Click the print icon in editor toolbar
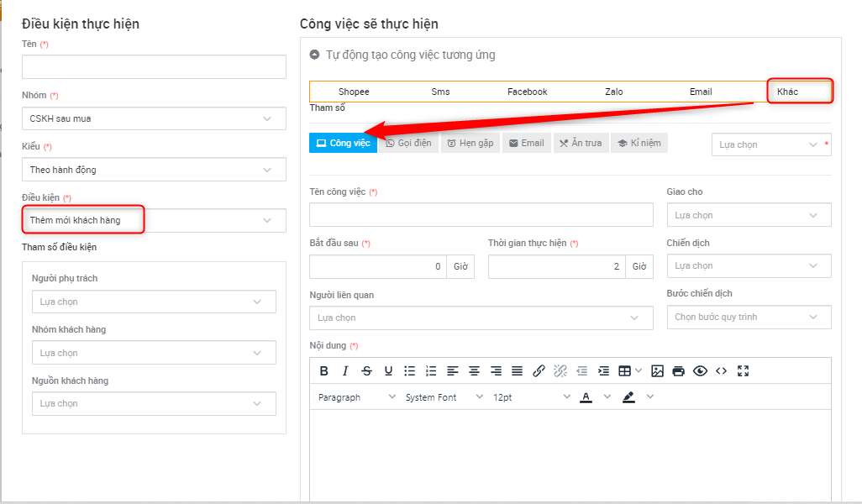The height and width of the screenshot is (504, 862). pos(679,370)
